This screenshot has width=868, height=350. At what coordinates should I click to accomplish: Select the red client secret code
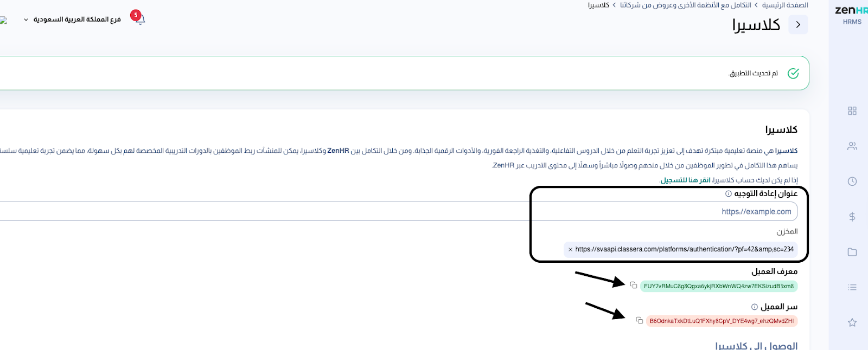722,321
